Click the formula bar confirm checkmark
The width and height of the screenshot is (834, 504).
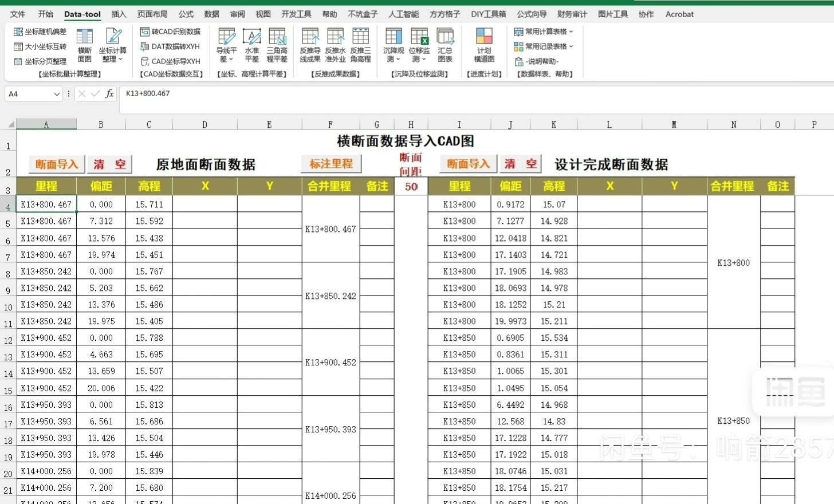coord(95,94)
